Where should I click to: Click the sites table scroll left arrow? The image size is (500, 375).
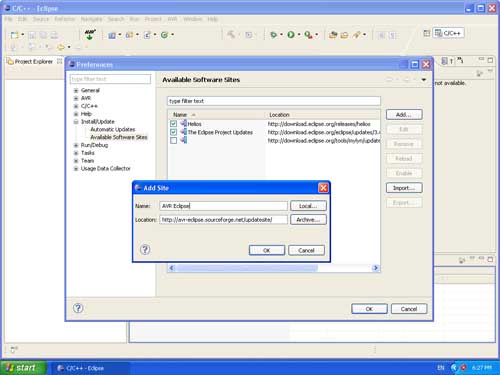pos(172,268)
